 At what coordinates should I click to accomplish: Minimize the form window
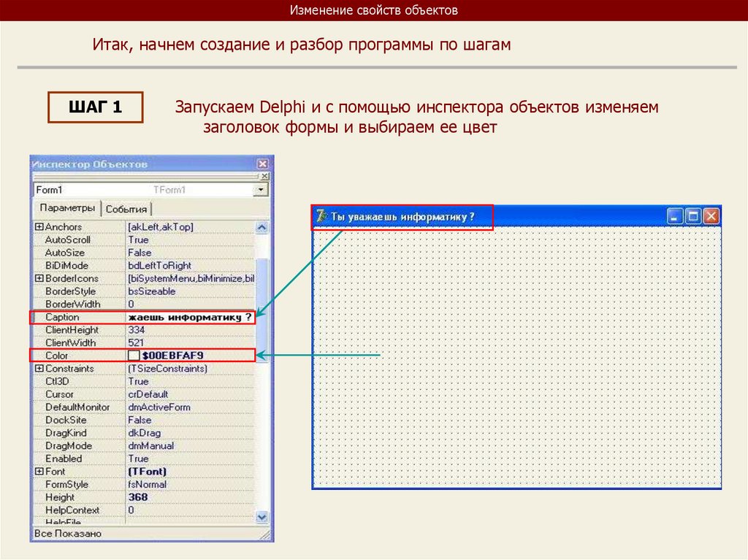click(674, 217)
